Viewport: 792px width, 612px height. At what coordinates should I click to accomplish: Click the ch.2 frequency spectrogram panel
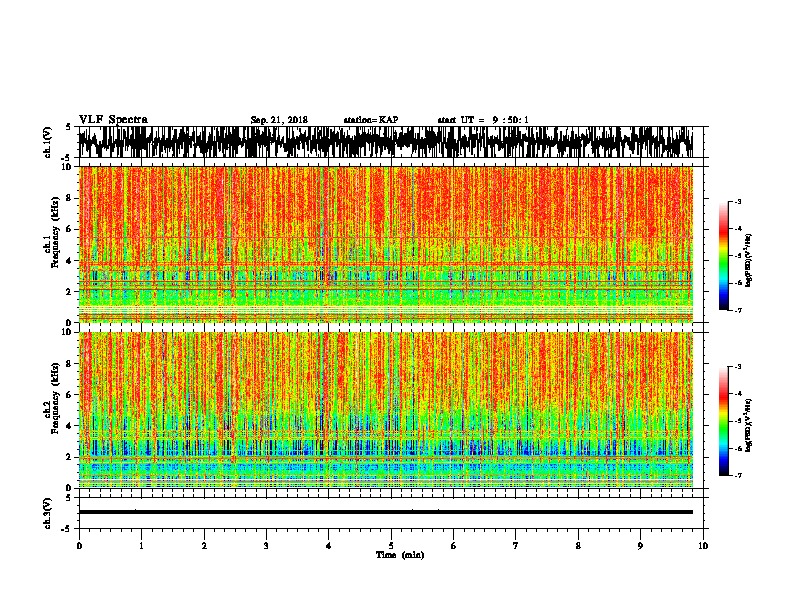point(386,410)
